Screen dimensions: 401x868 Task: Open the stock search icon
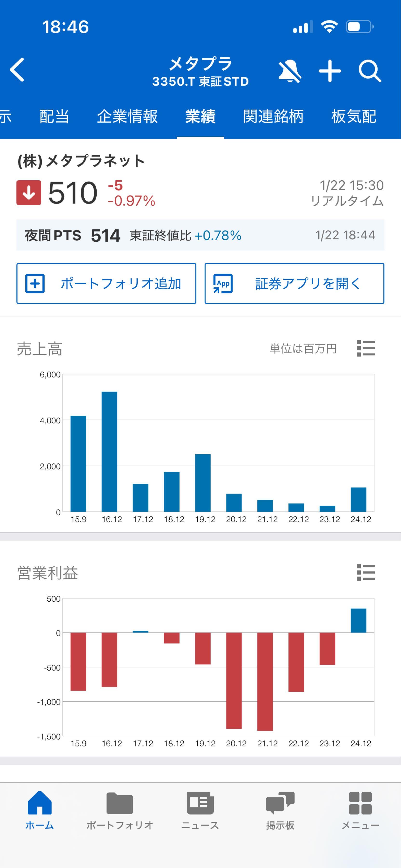369,71
